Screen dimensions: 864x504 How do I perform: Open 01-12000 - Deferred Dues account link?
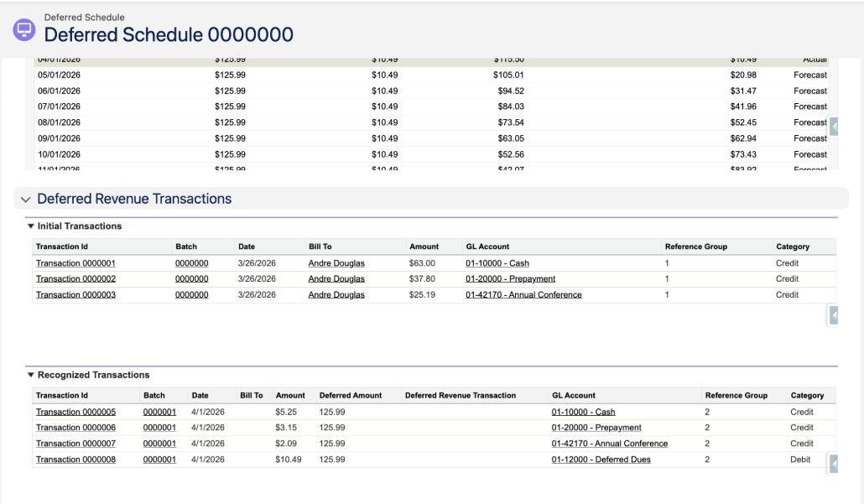(x=601, y=460)
